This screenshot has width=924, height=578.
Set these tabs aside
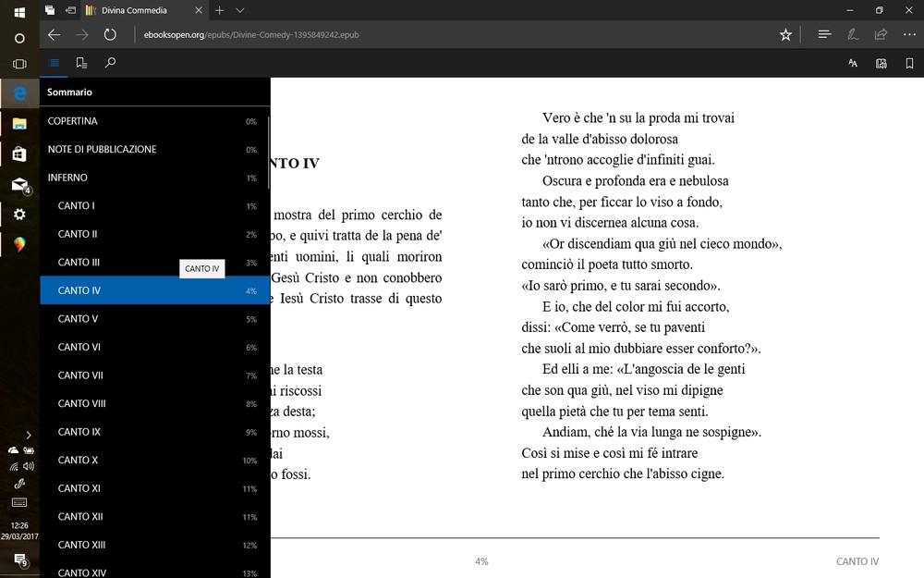point(70,10)
